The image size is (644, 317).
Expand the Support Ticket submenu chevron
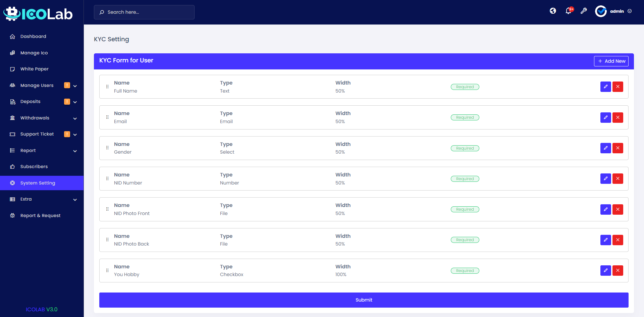(x=75, y=135)
